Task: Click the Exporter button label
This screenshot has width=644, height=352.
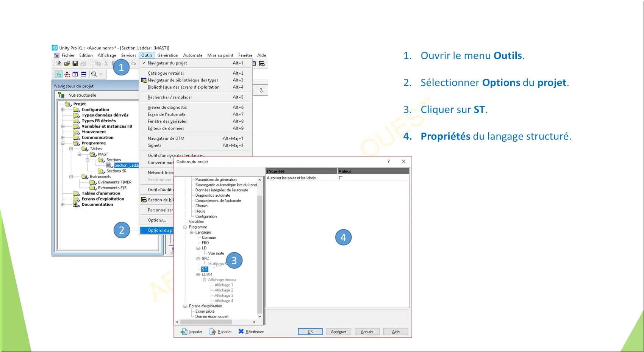Action: tap(225, 332)
